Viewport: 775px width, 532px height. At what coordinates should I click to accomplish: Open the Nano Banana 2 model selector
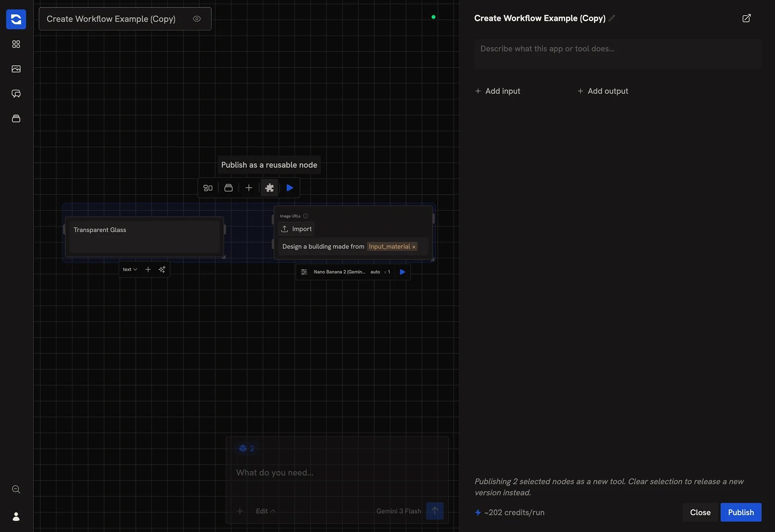click(339, 272)
